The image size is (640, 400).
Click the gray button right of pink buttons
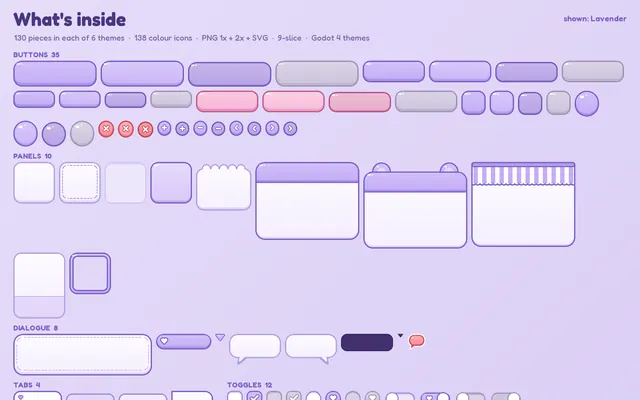pos(426,101)
